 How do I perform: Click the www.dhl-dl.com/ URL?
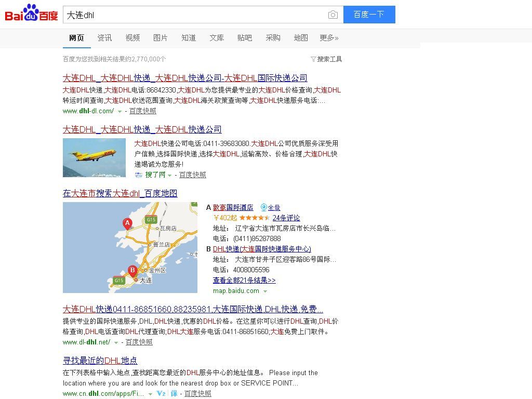pos(88,111)
